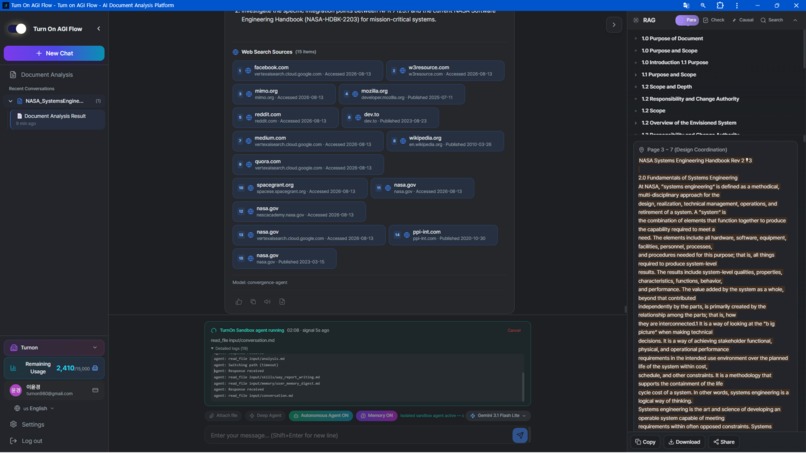Open Search in the RAG panel

click(772, 20)
